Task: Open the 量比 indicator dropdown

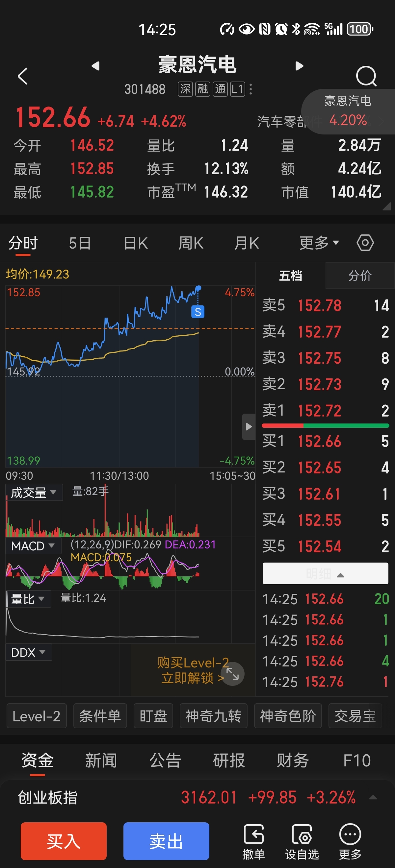Action: 28,599
